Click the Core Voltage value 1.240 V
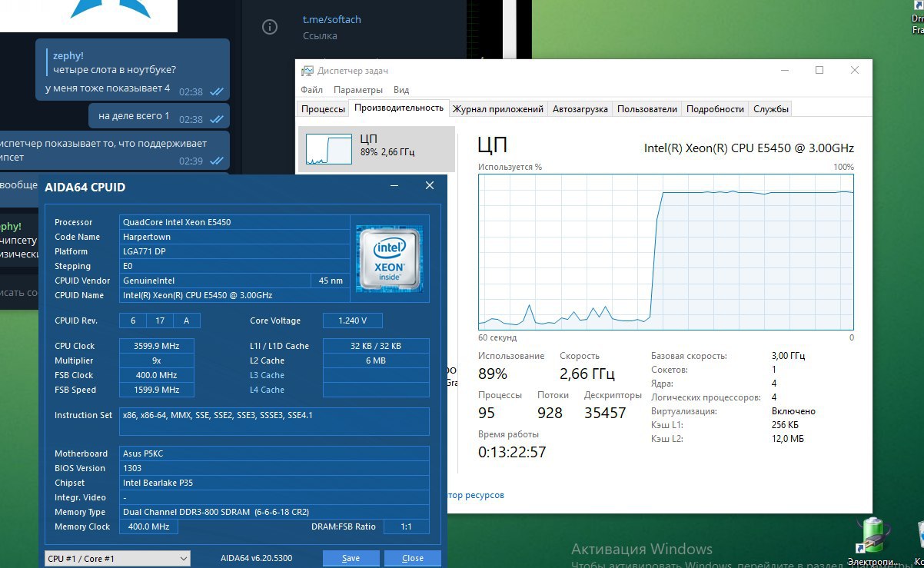The image size is (924, 568). point(352,321)
